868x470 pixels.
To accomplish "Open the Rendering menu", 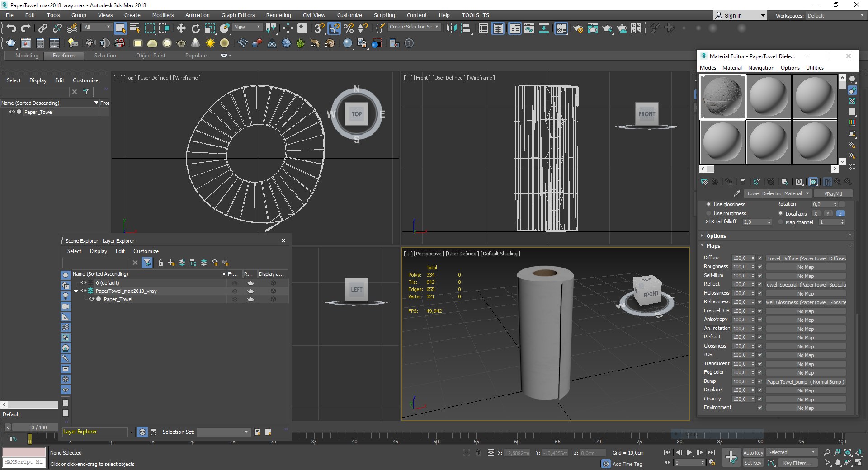I will pos(278,15).
